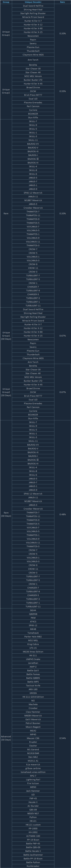Image resolution: width=71 pixels, height=868 pixels.
Task: Select the Rockbreaker entry
Action: 33,866
